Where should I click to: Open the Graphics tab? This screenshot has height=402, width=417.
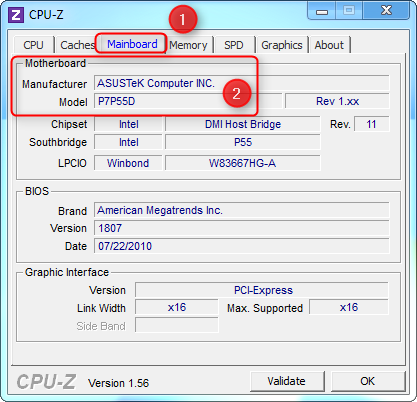pos(282,45)
